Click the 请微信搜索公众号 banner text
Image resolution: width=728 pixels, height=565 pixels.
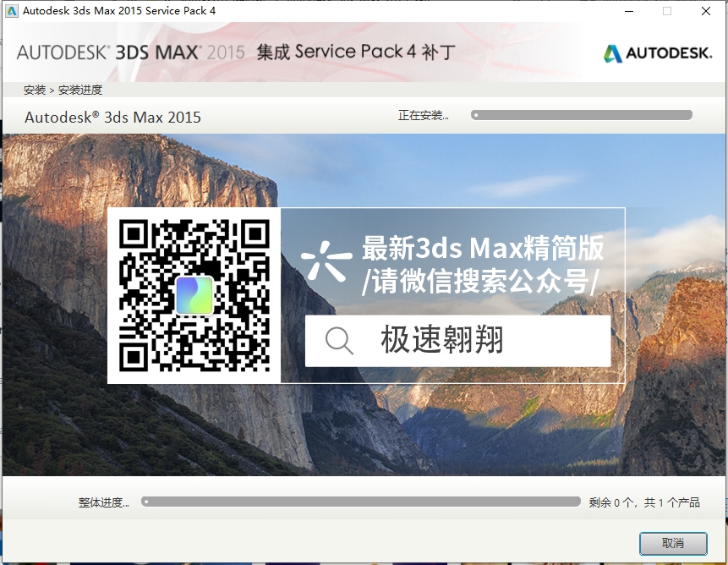click(x=479, y=282)
